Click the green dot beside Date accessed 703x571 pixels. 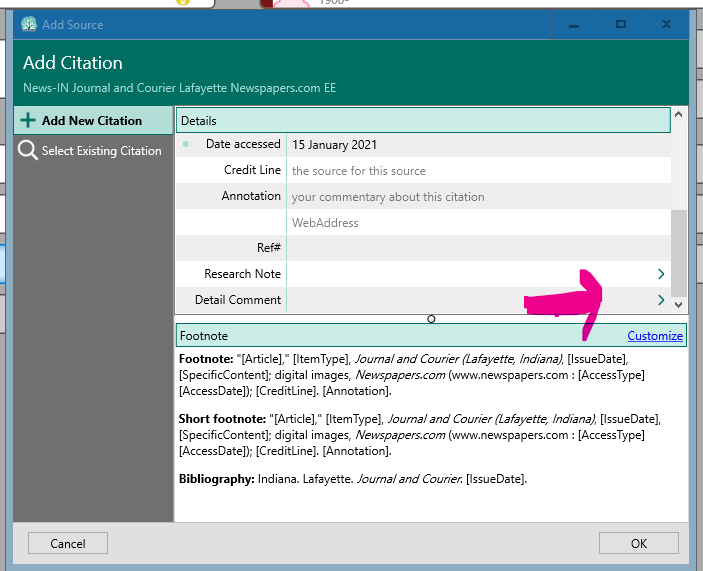point(186,144)
